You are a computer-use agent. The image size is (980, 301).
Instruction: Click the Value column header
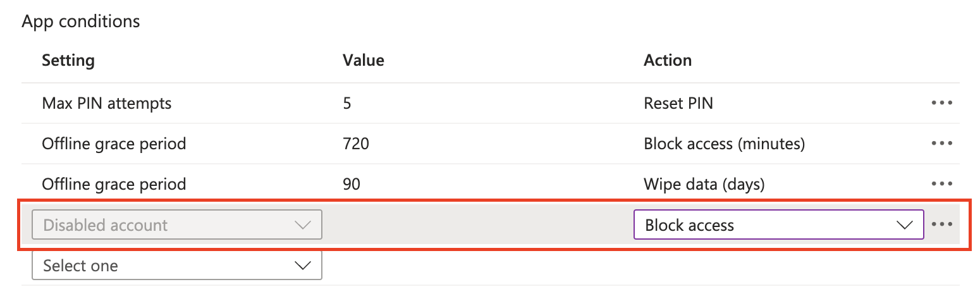363,61
